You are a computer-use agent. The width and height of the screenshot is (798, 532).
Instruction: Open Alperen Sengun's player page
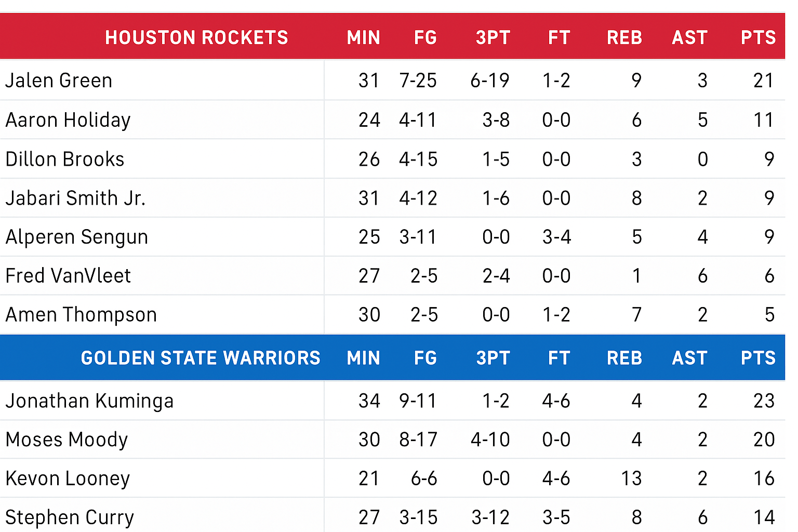pyautogui.click(x=77, y=237)
